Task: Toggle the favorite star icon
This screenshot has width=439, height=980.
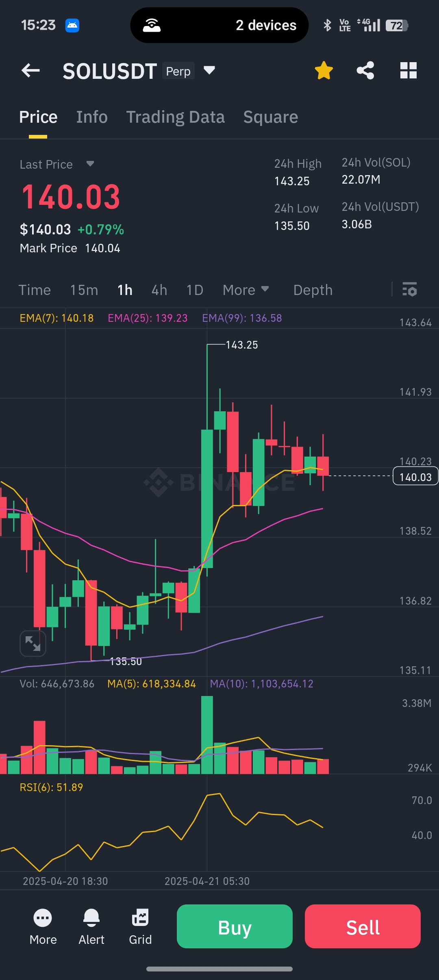Action: (x=324, y=70)
